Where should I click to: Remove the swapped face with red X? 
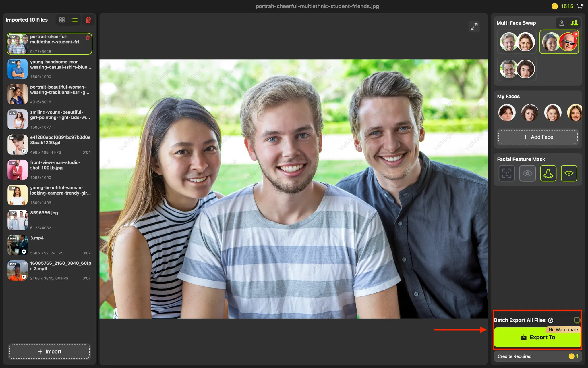pos(576,34)
